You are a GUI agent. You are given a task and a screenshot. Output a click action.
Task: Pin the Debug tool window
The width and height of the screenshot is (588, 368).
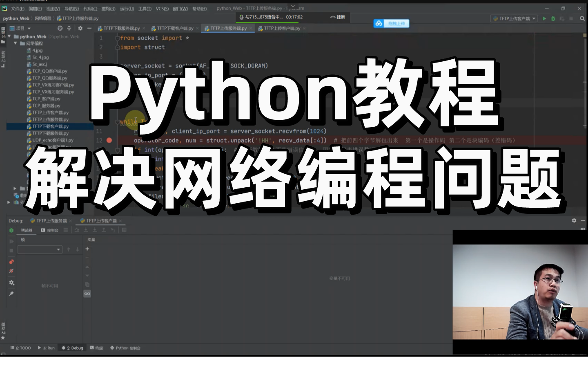click(x=11, y=293)
